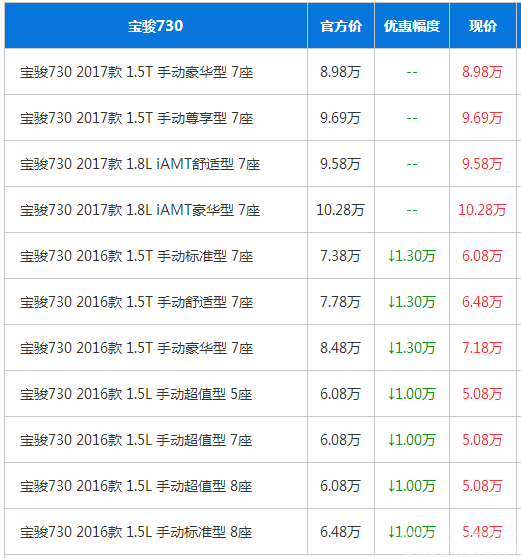Click current price 9.58万 in red
This screenshot has height=558, width=521.
pyautogui.click(x=482, y=164)
